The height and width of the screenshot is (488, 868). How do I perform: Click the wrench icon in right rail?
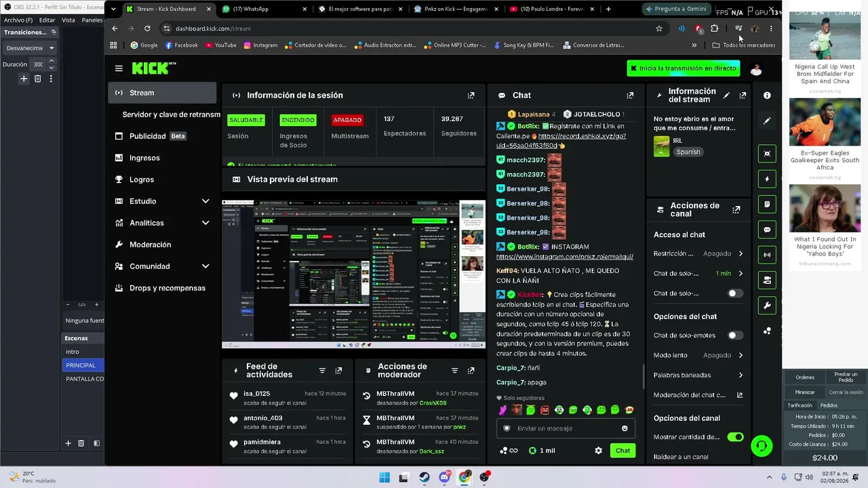767,306
